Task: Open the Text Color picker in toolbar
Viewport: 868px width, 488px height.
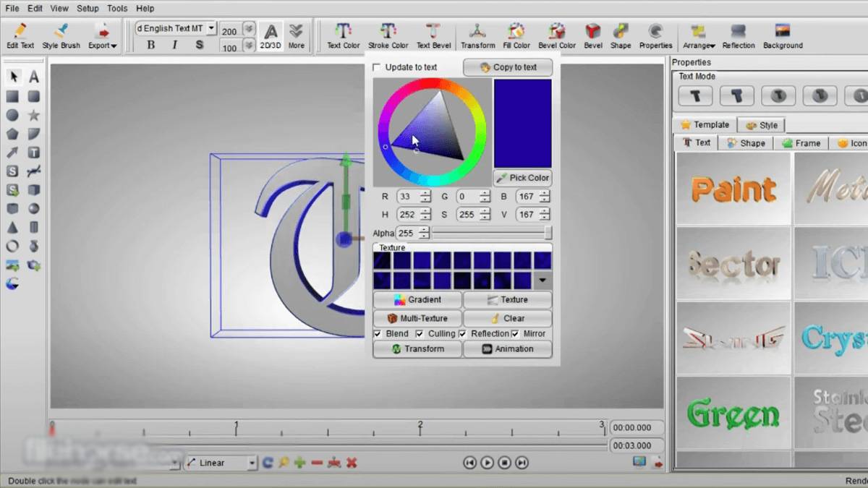Action: pos(343,36)
